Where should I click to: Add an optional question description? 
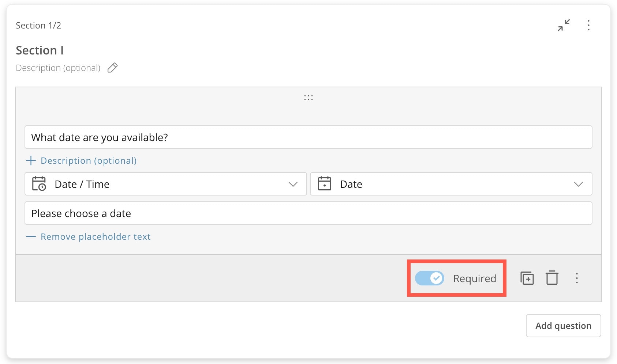(x=81, y=160)
